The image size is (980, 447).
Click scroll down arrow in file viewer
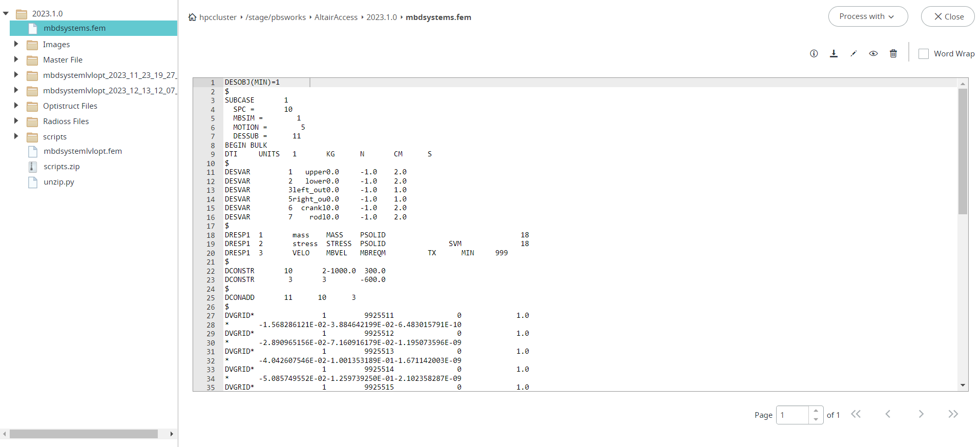[963, 385]
